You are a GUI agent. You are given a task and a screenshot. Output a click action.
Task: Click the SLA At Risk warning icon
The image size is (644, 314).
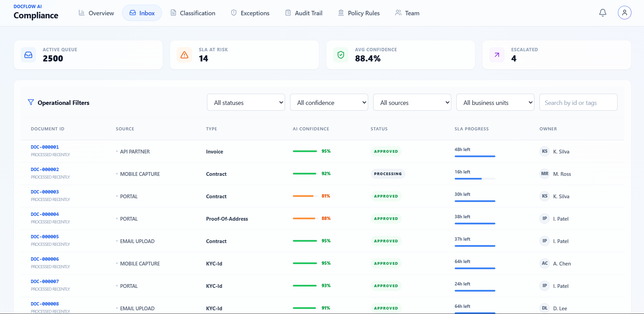[x=184, y=55]
